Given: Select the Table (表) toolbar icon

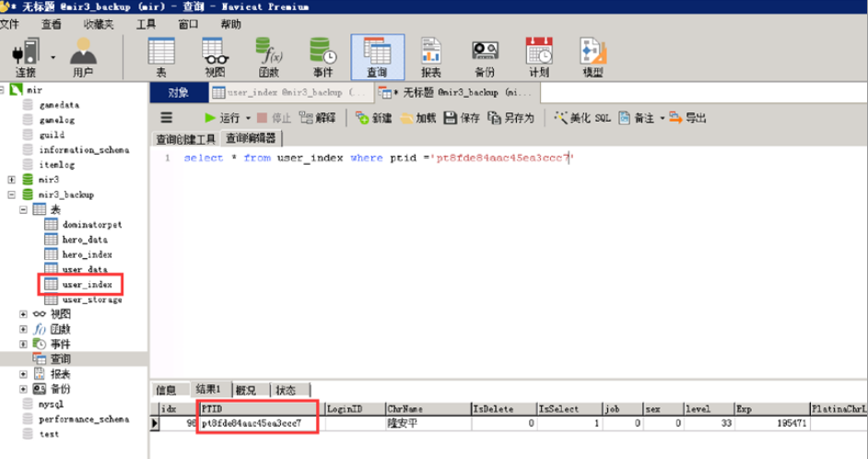Looking at the screenshot, I should click(x=161, y=57).
